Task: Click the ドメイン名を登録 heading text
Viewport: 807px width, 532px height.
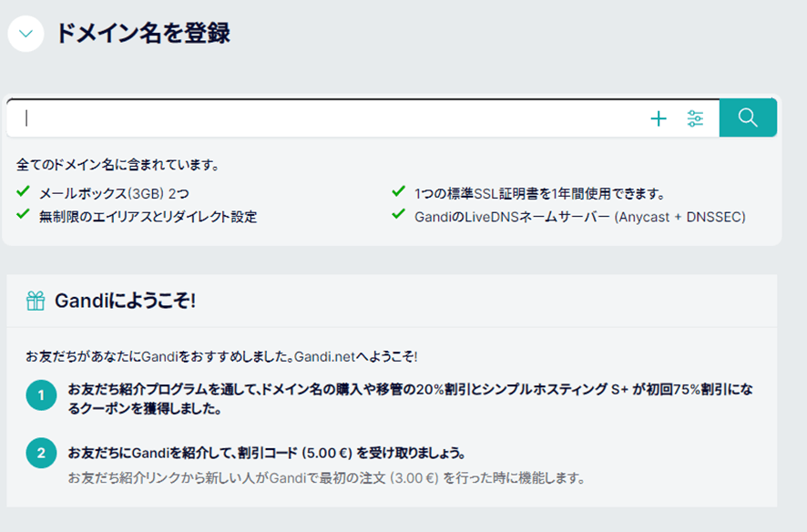Action: (x=143, y=34)
